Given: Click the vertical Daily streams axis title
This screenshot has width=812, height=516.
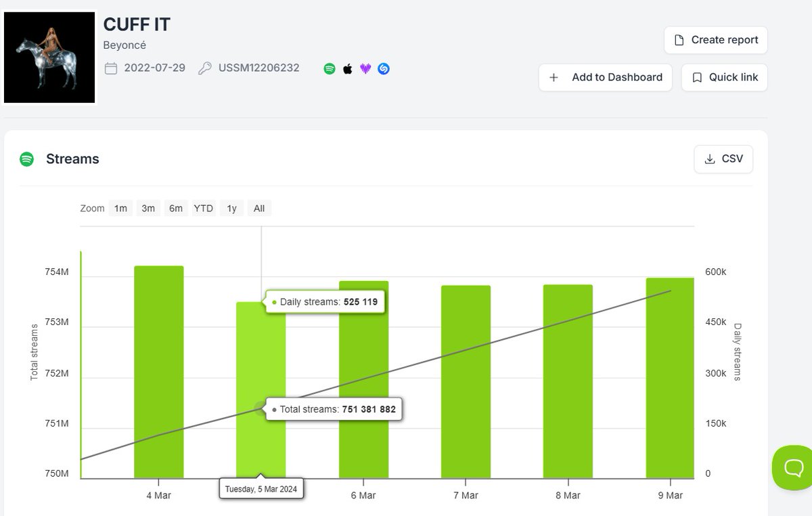Looking at the screenshot, I should [738, 351].
